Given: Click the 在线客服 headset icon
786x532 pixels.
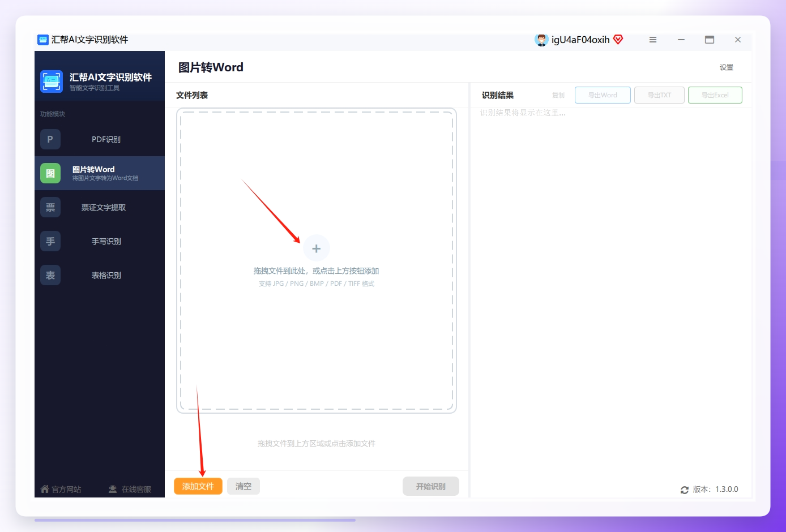Looking at the screenshot, I should coord(113,489).
